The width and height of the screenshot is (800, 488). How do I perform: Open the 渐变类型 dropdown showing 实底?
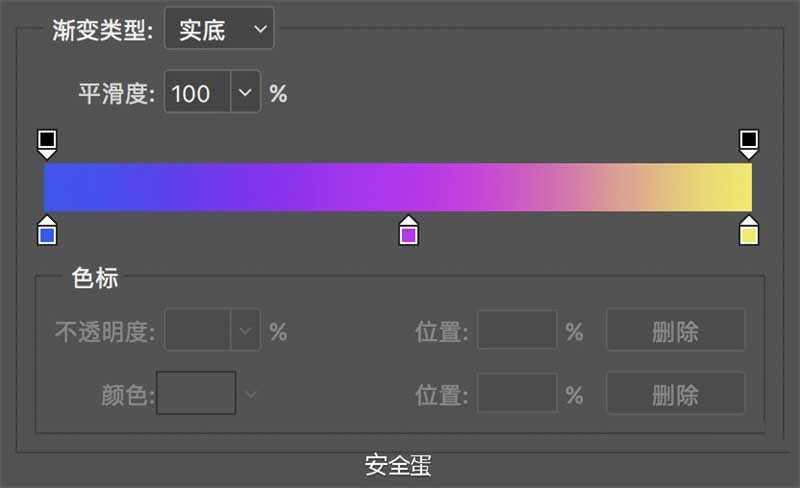(218, 30)
